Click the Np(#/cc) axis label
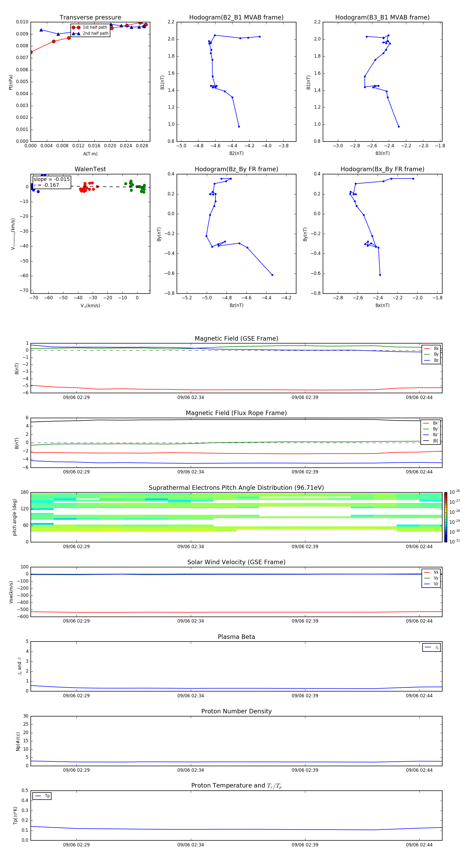Screen dimensions: 473x868 point(18,741)
